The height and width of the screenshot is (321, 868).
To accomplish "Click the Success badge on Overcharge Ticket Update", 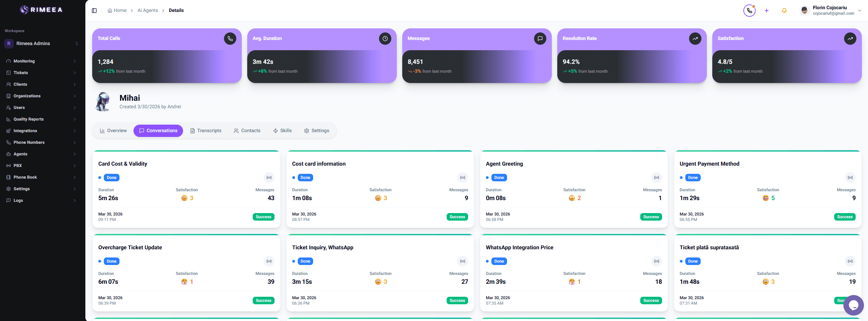I will (263, 300).
